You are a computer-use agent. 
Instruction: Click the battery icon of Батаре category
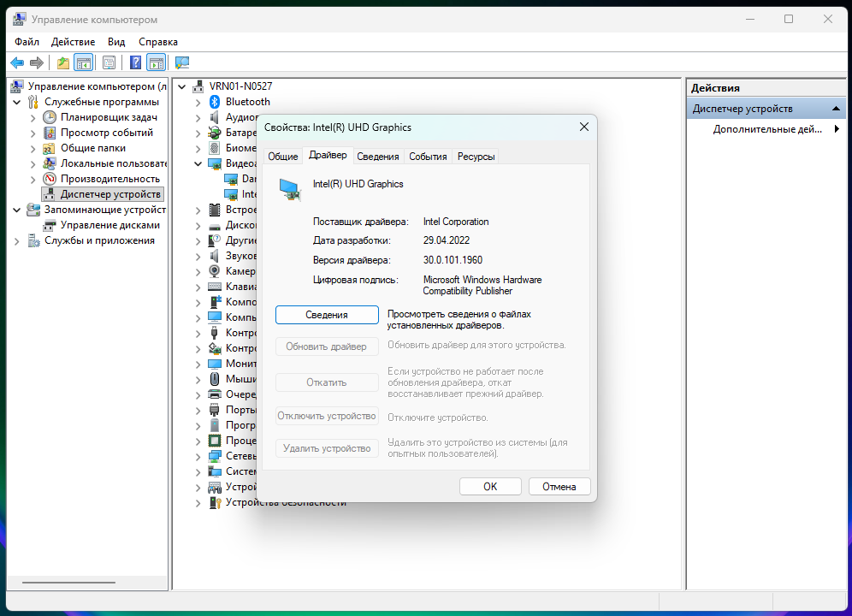[x=215, y=133]
